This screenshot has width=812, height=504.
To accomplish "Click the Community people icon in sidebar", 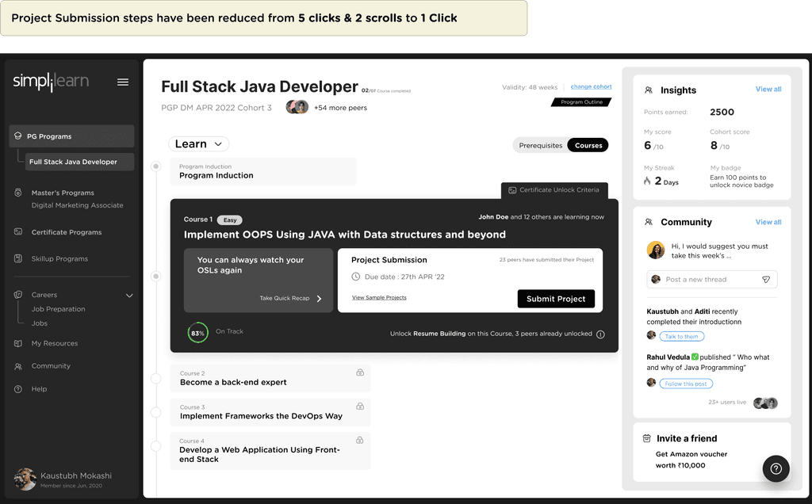I will pos(18,366).
